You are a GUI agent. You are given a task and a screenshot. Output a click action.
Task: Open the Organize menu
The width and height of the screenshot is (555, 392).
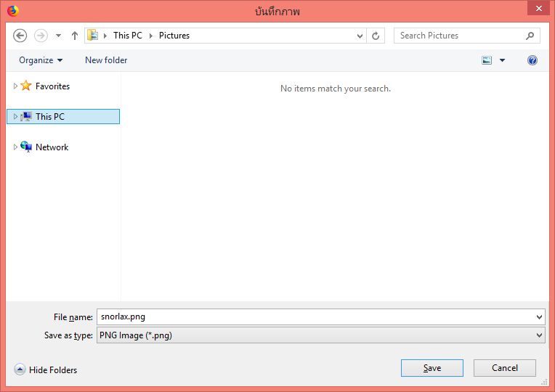coord(41,60)
